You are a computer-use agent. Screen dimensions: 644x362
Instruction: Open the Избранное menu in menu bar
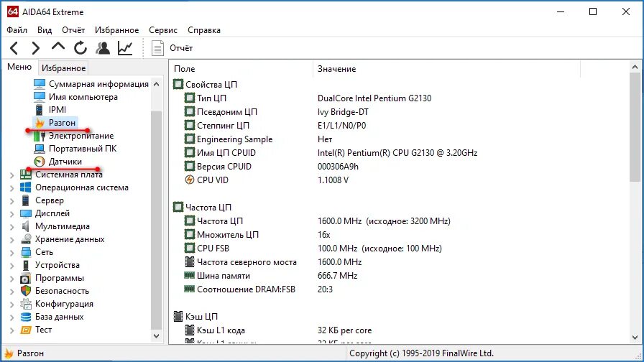(116, 30)
